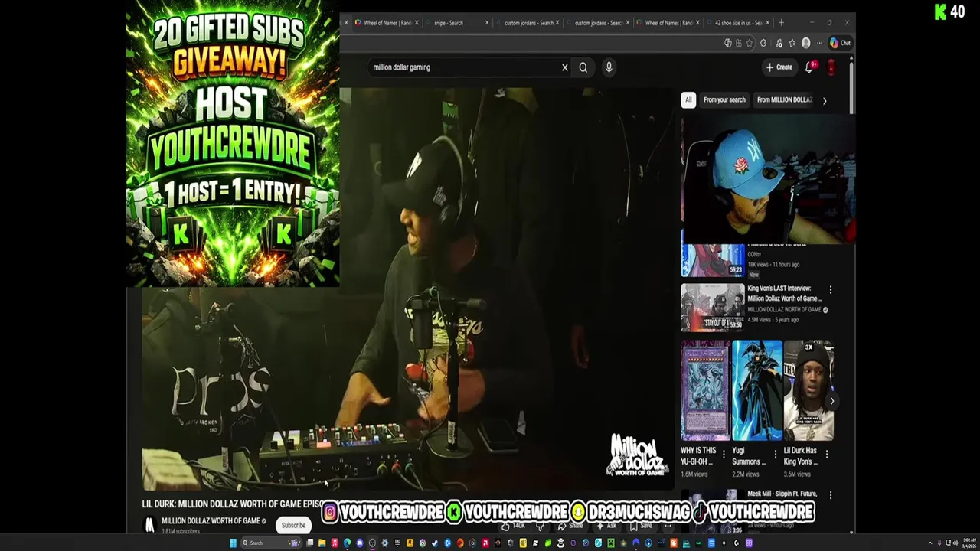The width and height of the screenshot is (980, 551).
Task: Open the Edge profile icon
Action: [x=805, y=43]
